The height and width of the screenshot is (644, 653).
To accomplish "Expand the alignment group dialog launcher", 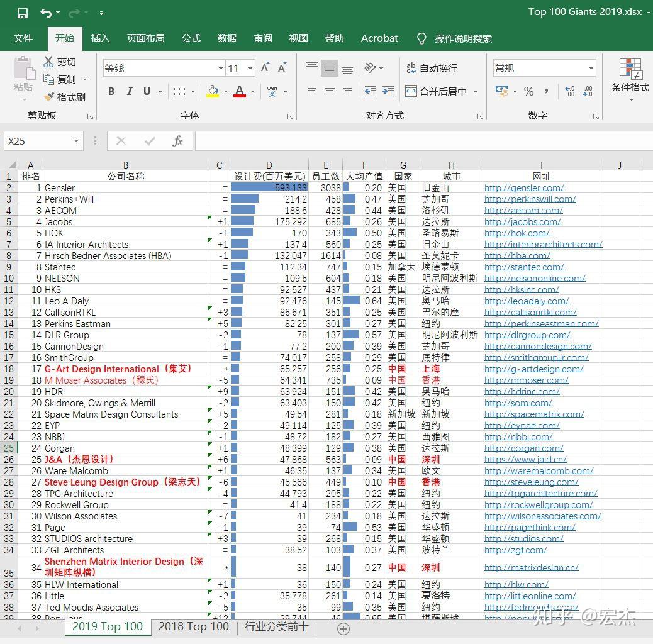I will pyautogui.click(x=480, y=116).
